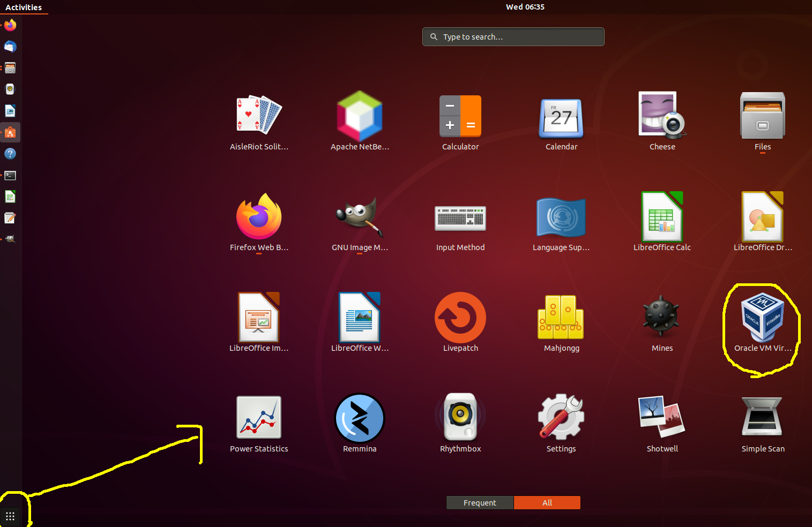Launch Firefox Web Browser in the app grid
This screenshot has width=812, height=527.
259,223
